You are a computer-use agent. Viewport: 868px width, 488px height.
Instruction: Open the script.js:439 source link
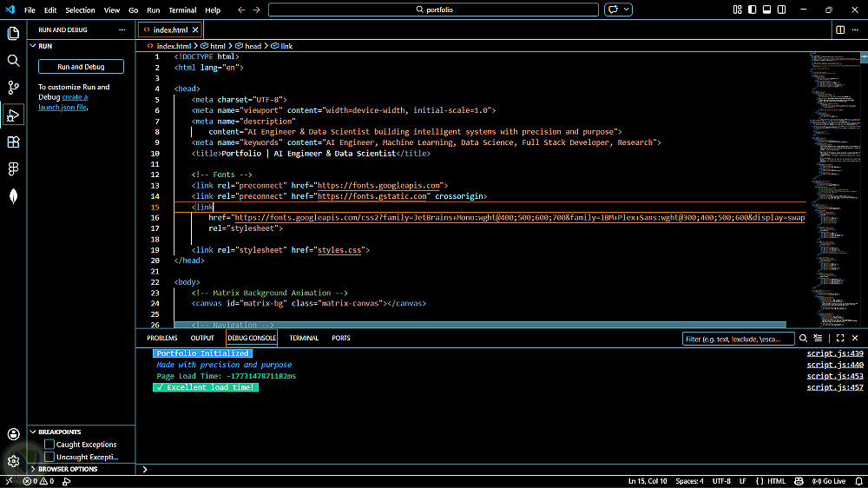click(834, 353)
